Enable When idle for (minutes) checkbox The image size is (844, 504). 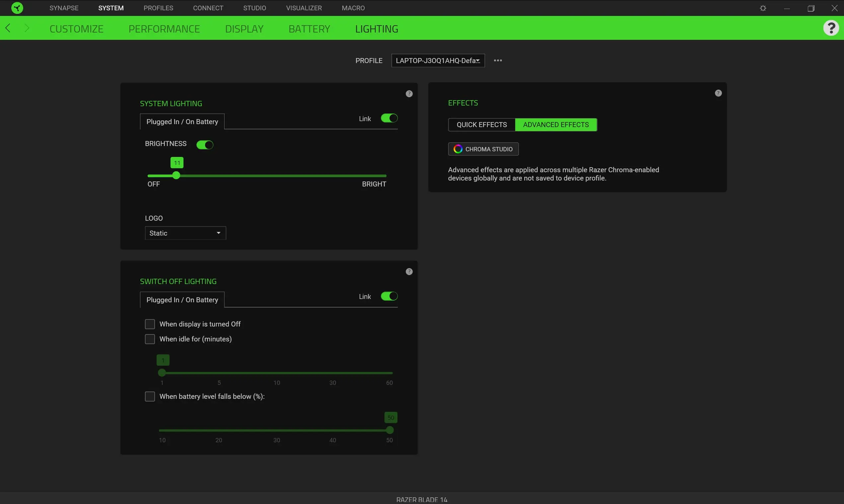point(150,339)
